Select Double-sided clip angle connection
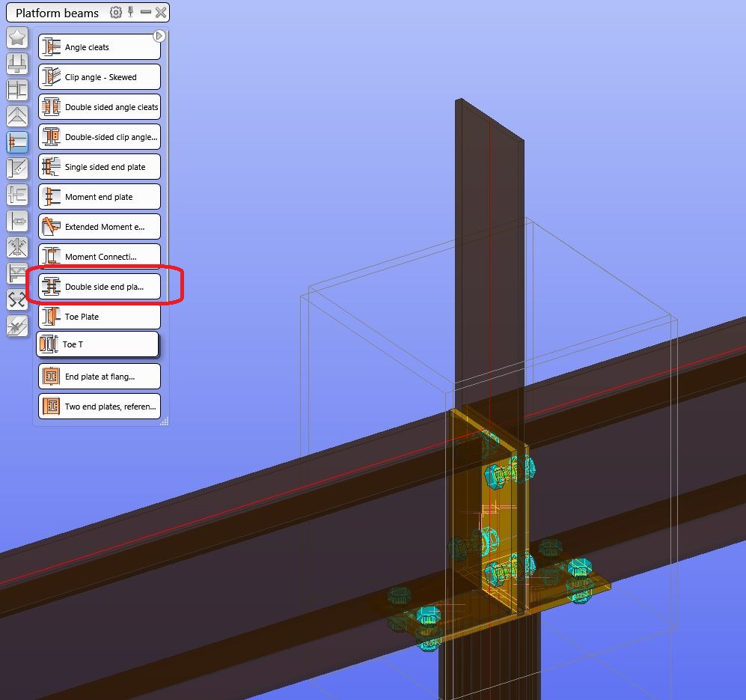The height and width of the screenshot is (700, 746). (x=100, y=137)
